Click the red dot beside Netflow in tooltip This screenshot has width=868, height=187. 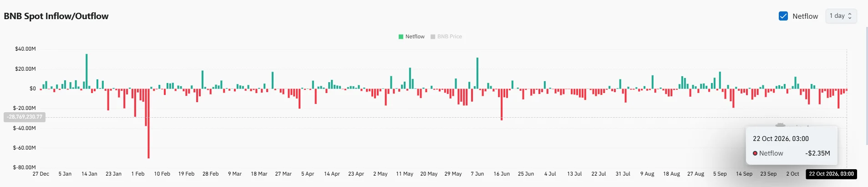pos(755,153)
